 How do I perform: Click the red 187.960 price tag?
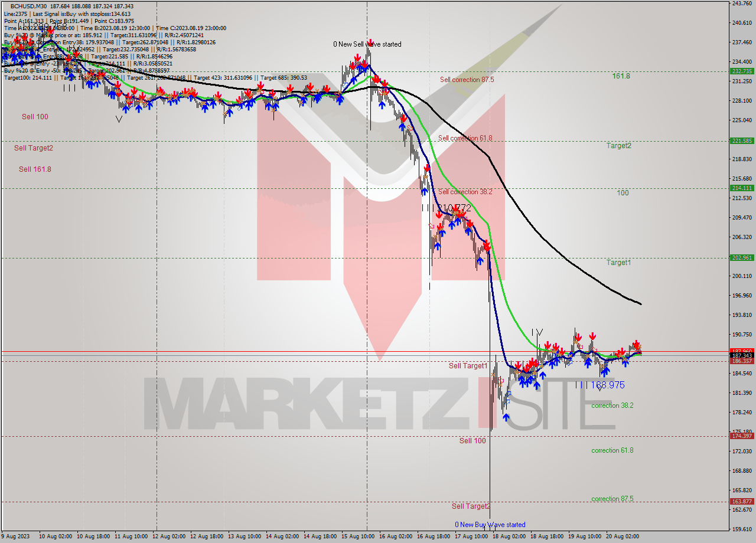[742, 351]
